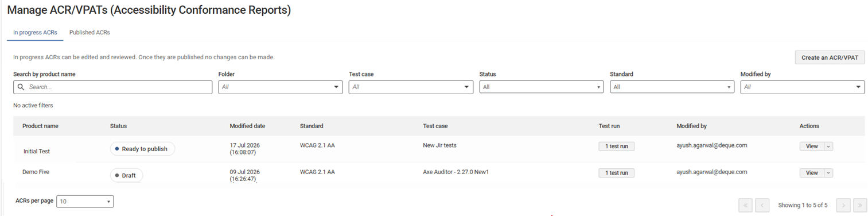
Task: Click the Status column header
Action: point(118,126)
